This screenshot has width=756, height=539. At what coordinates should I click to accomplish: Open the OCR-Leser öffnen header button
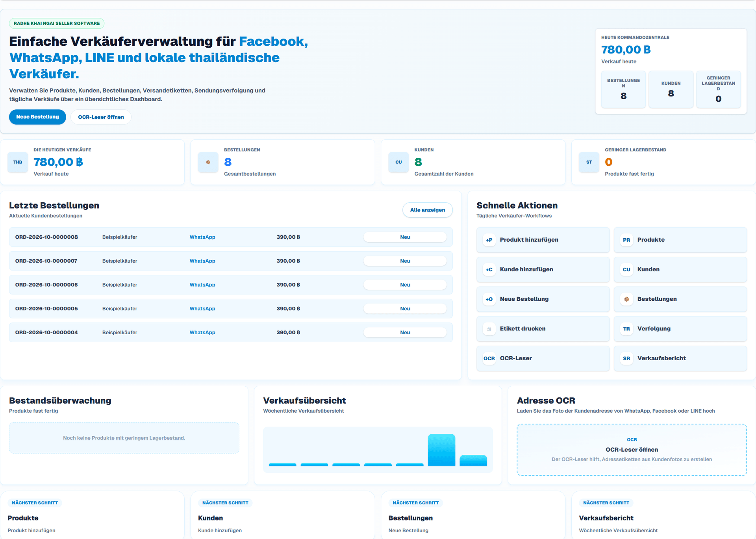101,117
